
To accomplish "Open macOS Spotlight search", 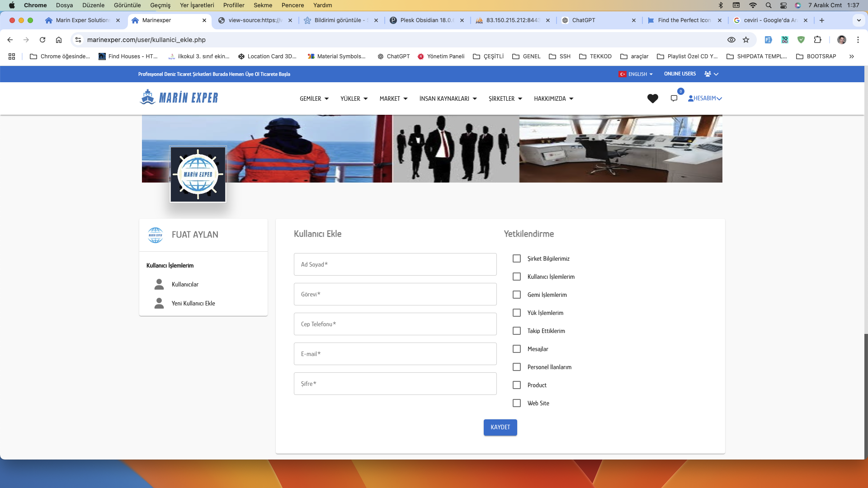I will [768, 5].
